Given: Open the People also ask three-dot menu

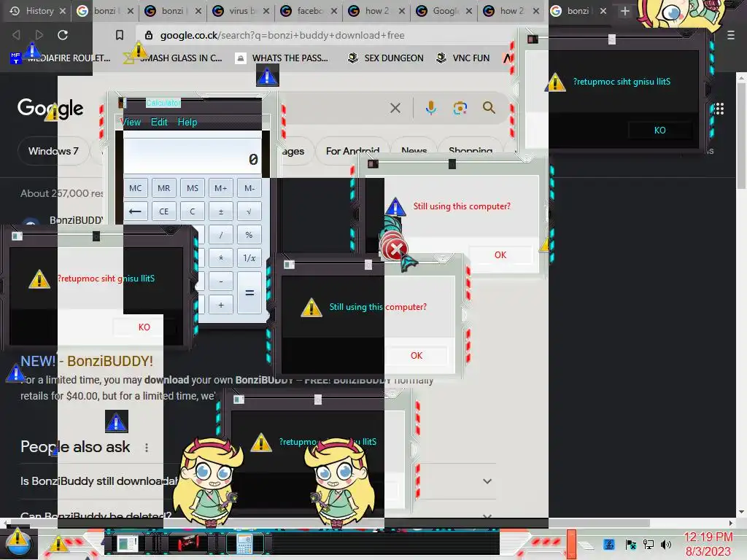Looking at the screenshot, I should point(147,447).
